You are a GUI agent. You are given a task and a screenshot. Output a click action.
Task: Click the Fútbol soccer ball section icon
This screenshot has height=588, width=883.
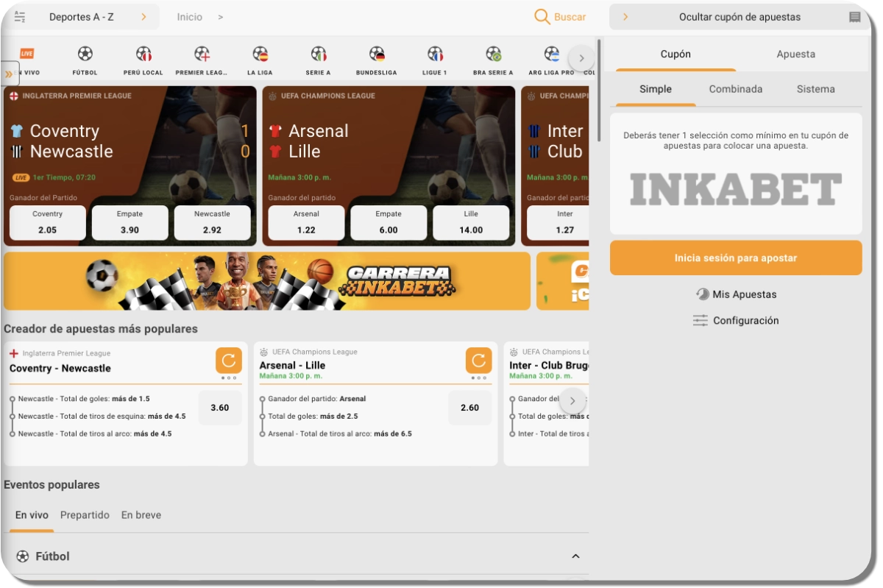click(23, 556)
